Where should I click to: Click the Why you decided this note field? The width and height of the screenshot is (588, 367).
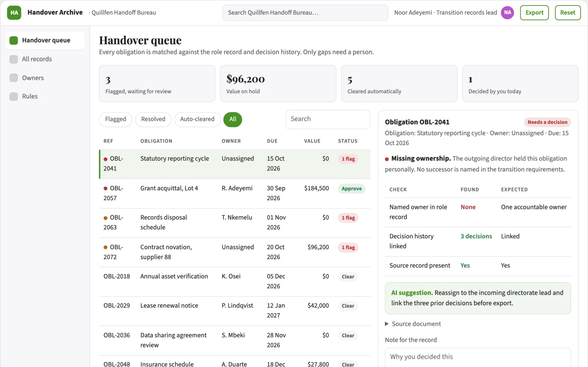coord(478,357)
